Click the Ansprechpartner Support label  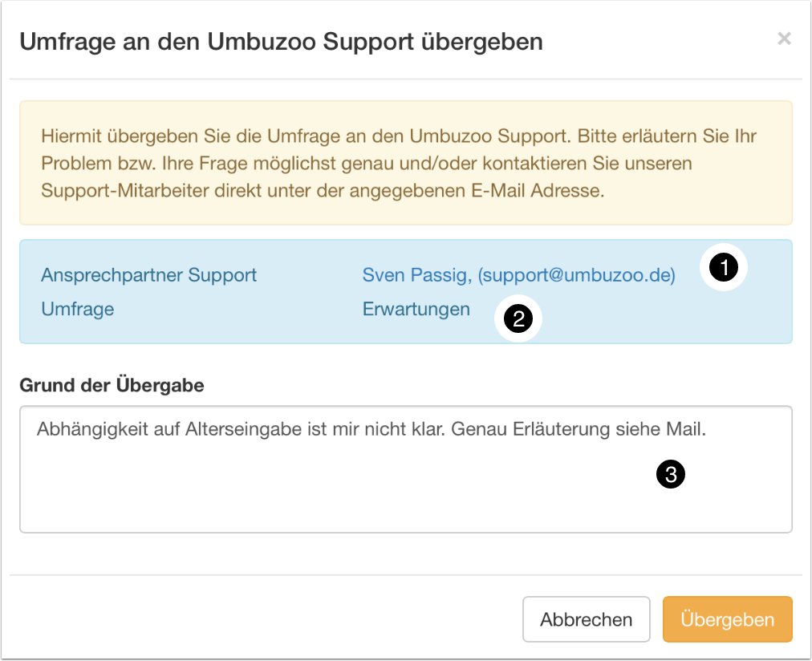(x=148, y=275)
